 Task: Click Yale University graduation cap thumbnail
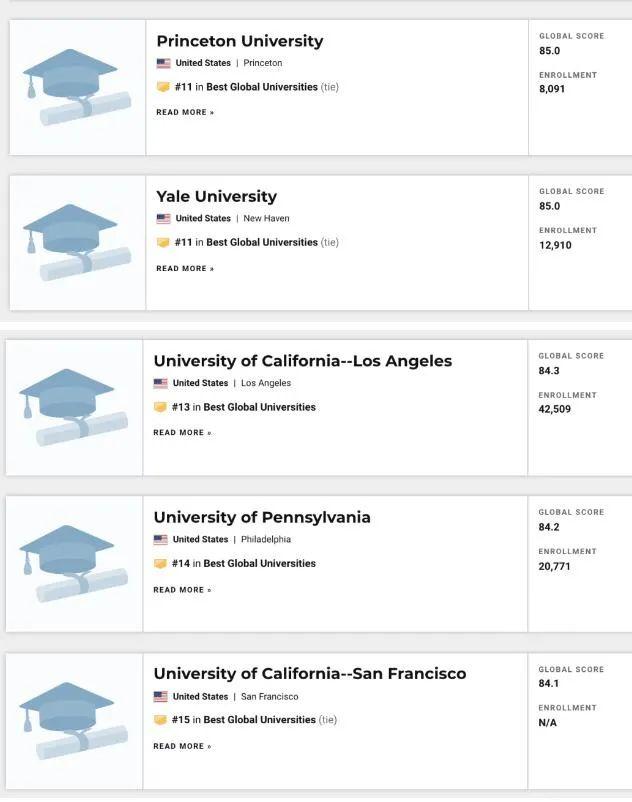coord(77,243)
